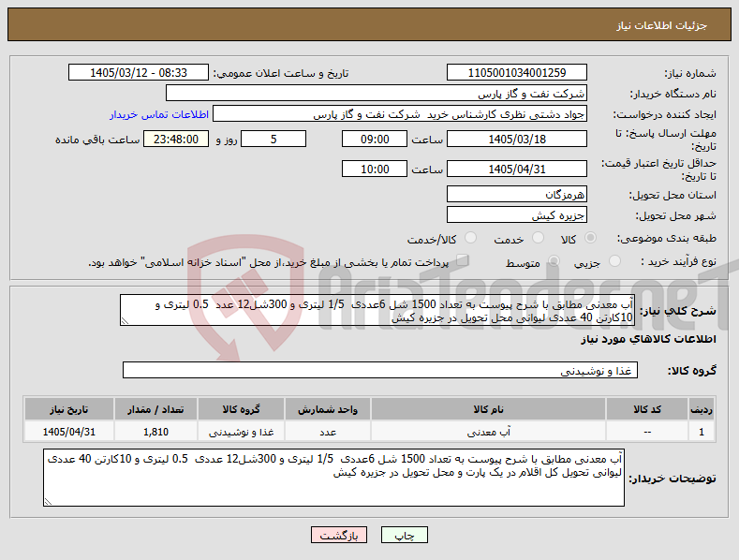Viewport: 739px width, 560px height.
Task: Select the متوسط purchase type radio
Action: (x=554, y=261)
